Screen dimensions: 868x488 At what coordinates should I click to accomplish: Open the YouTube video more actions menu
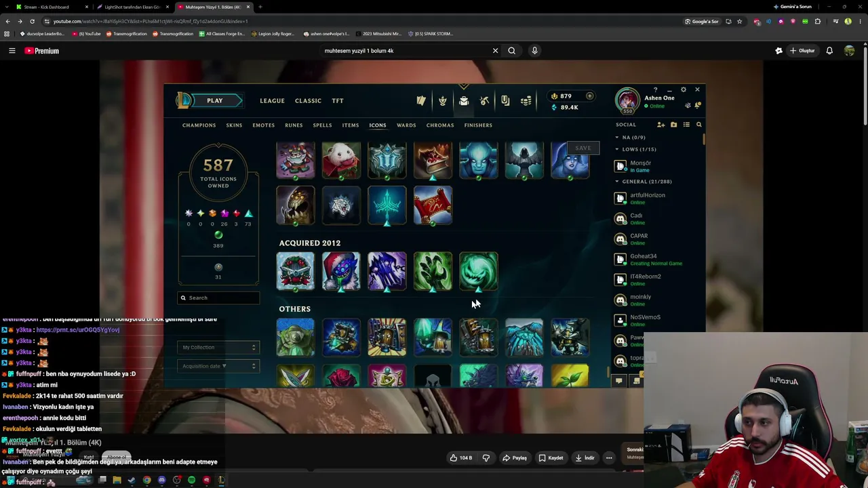(609, 458)
